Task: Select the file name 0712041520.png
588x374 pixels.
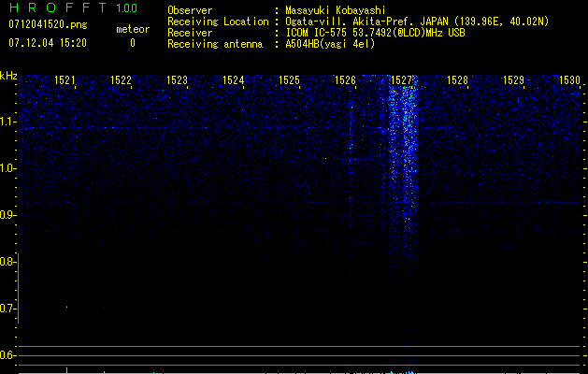Action: pos(48,25)
